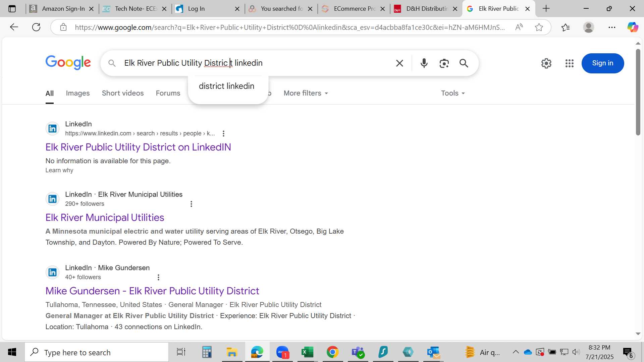Open more options for first LinkedIn result
The width and height of the screenshot is (644, 362).
click(223, 133)
